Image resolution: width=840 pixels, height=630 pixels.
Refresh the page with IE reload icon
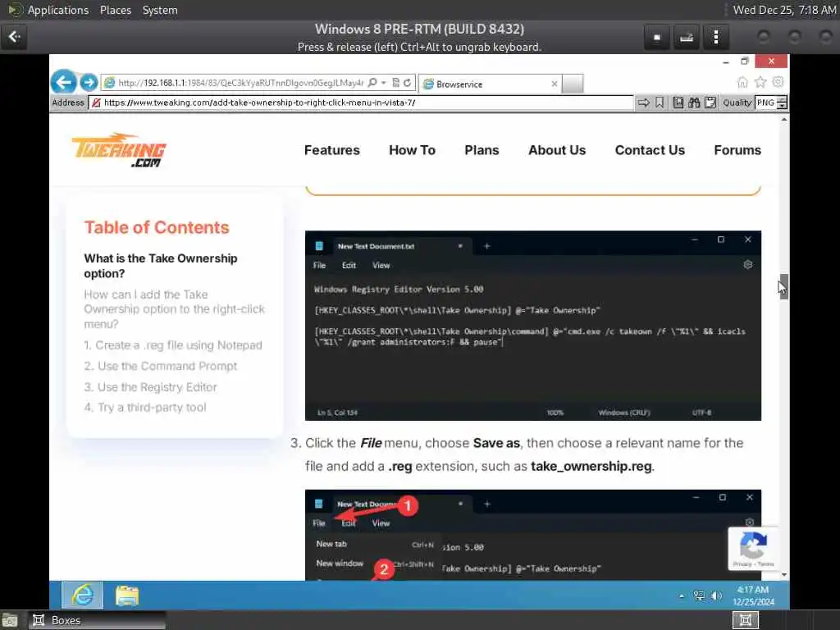tap(407, 83)
